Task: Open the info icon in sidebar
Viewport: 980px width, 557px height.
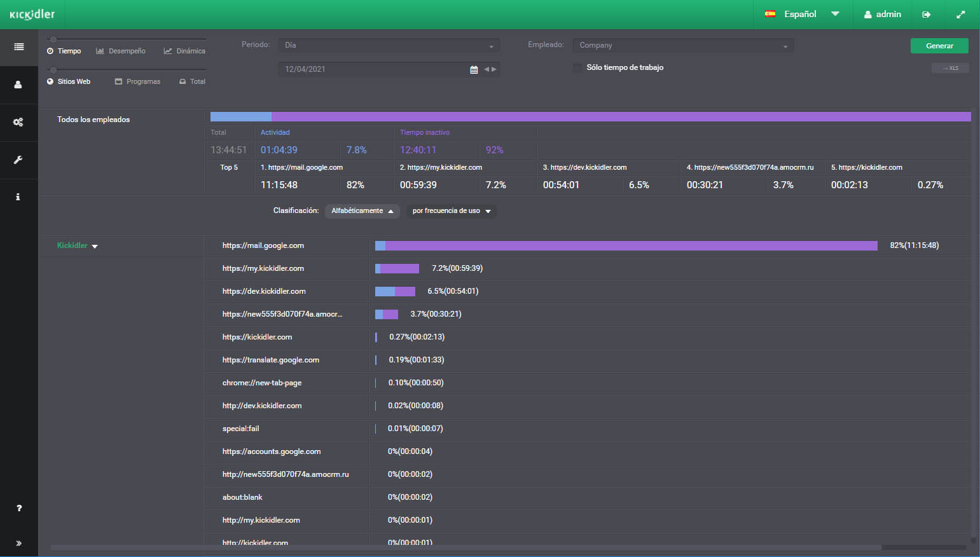Action: 18,197
